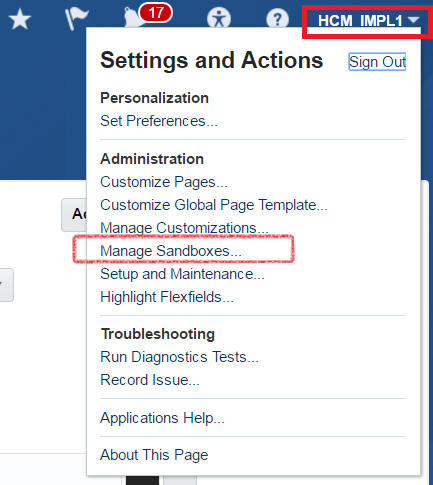Expand the HCM_IMPL1 user menu arrow
The width and height of the screenshot is (433, 485).
414,20
